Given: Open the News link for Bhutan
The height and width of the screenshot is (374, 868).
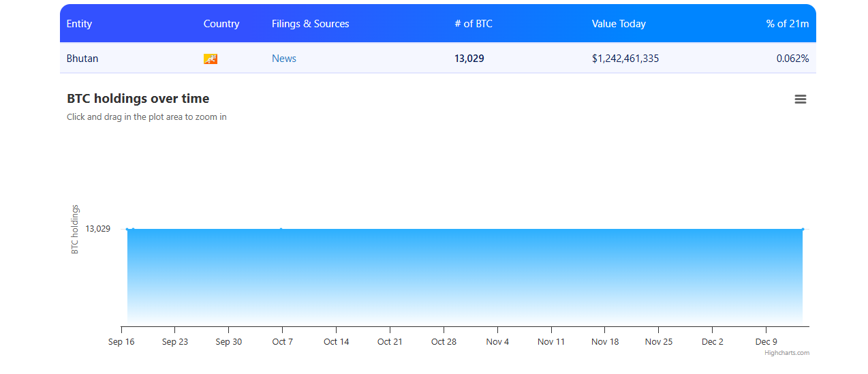Looking at the screenshot, I should (x=284, y=59).
